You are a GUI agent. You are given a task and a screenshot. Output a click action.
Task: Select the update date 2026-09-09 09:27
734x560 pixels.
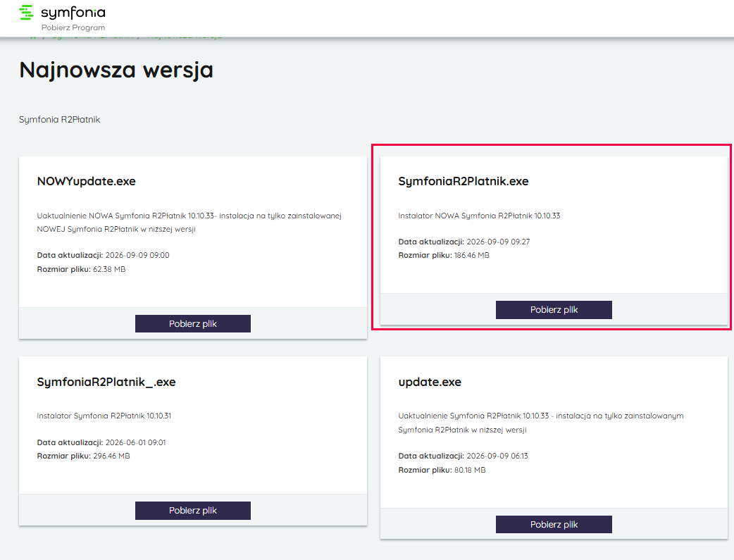point(498,242)
